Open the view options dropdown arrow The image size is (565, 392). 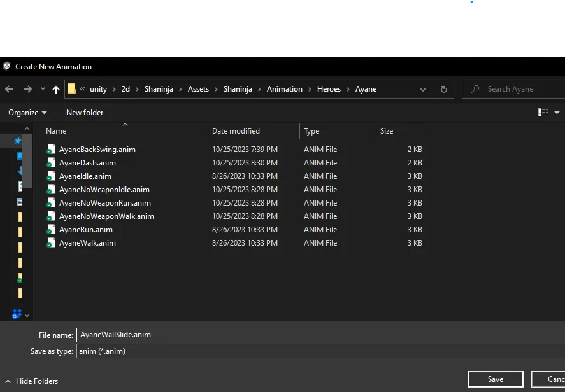(x=557, y=113)
